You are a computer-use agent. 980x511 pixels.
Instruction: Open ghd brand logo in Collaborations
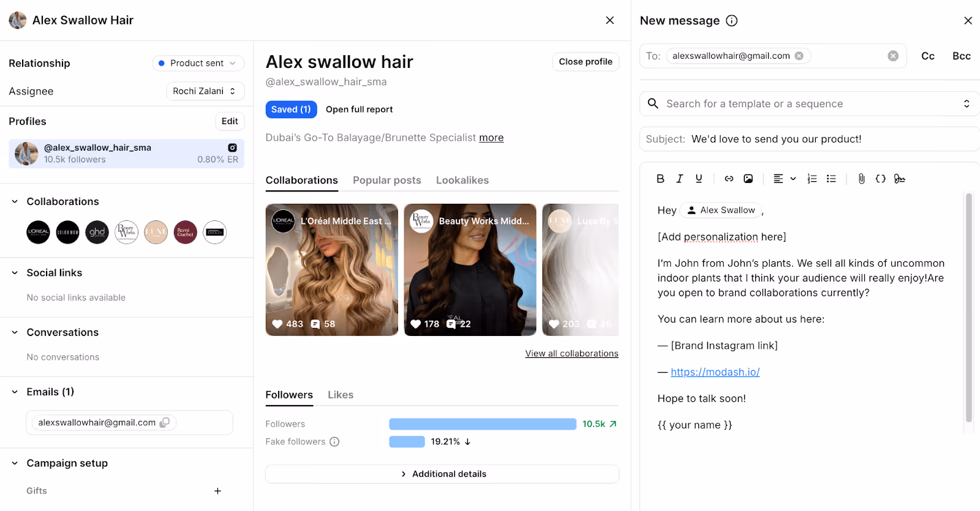pos(97,232)
